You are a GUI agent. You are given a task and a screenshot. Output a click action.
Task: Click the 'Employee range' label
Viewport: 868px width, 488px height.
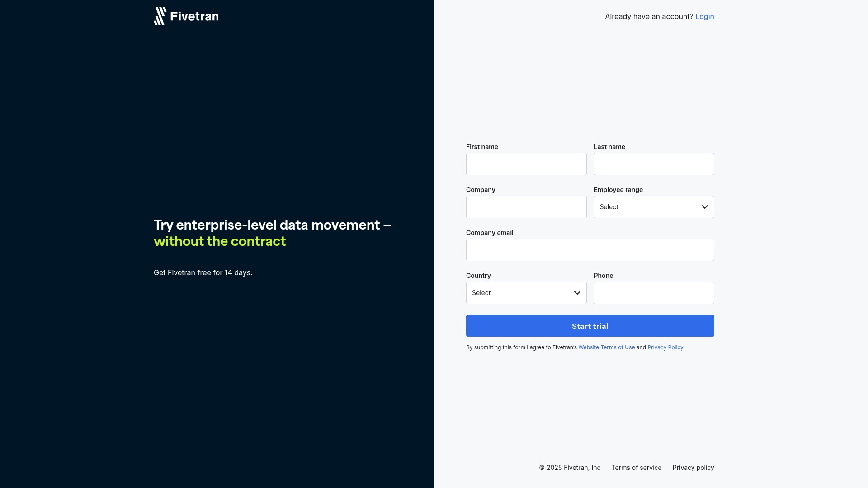618,190
